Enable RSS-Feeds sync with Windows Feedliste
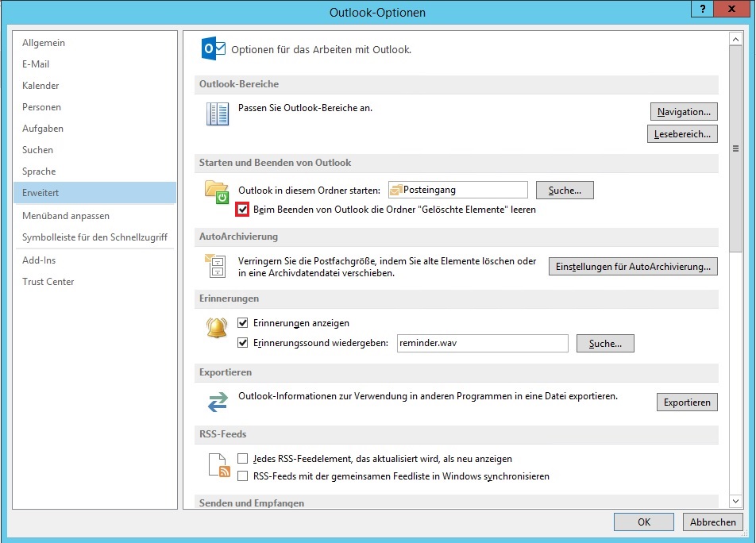Image resolution: width=756 pixels, height=543 pixels. point(242,476)
